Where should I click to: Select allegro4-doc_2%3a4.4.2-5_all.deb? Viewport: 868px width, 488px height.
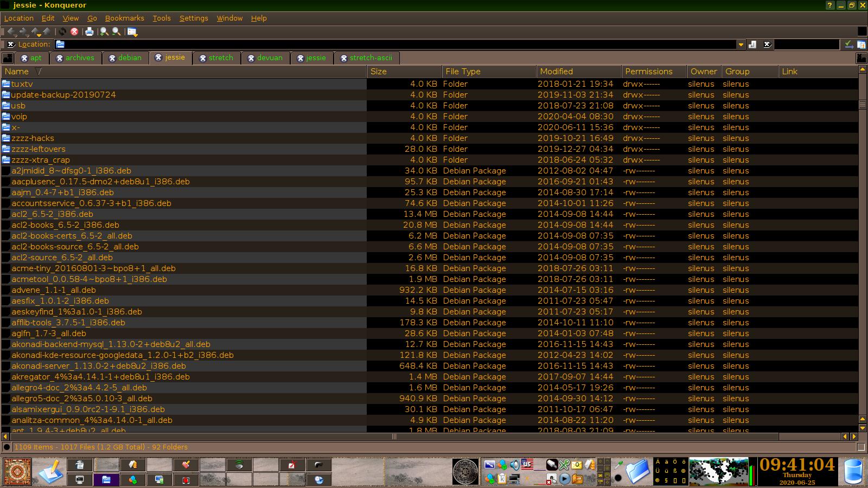click(x=79, y=388)
